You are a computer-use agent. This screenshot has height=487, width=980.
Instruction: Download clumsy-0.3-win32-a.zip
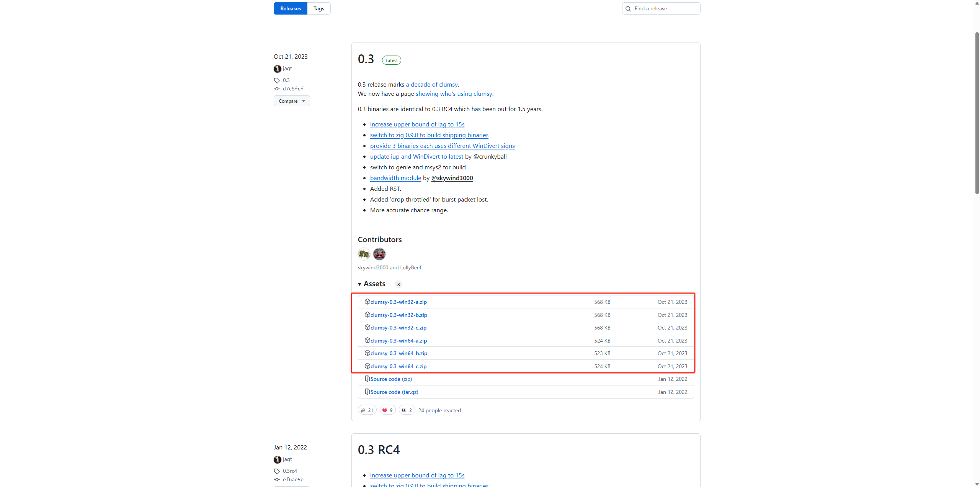click(399, 302)
